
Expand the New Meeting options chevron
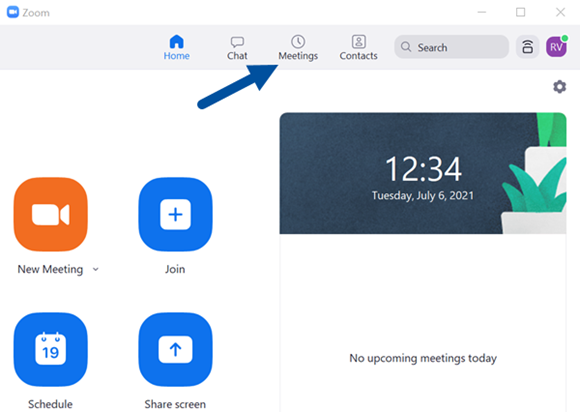(96, 269)
